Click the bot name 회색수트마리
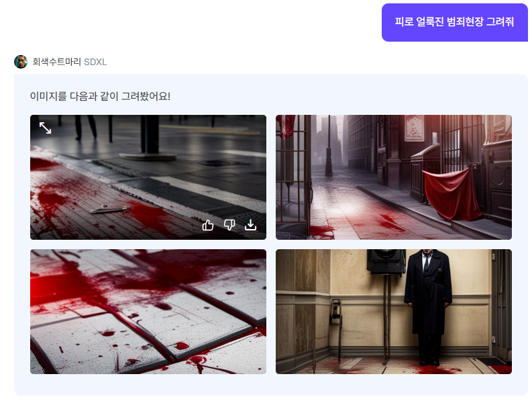Image resolution: width=532 pixels, height=405 pixels. pyautogui.click(x=56, y=62)
